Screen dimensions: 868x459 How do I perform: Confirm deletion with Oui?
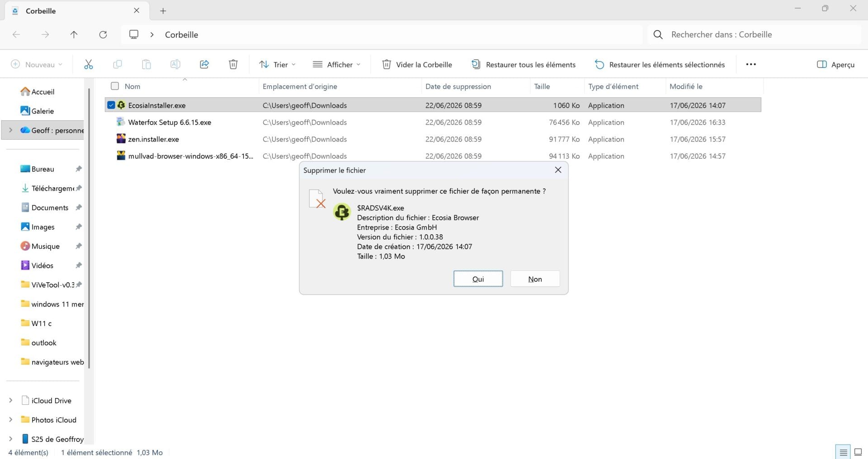click(478, 279)
